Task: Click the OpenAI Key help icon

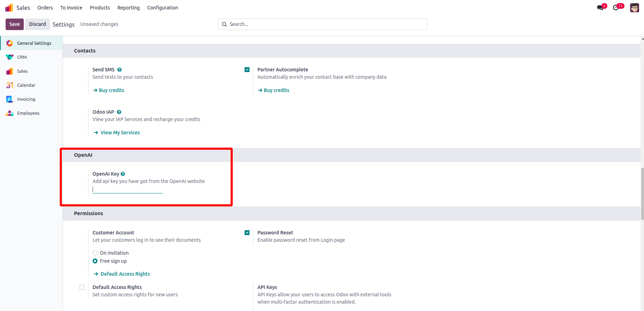Action: pos(123,174)
